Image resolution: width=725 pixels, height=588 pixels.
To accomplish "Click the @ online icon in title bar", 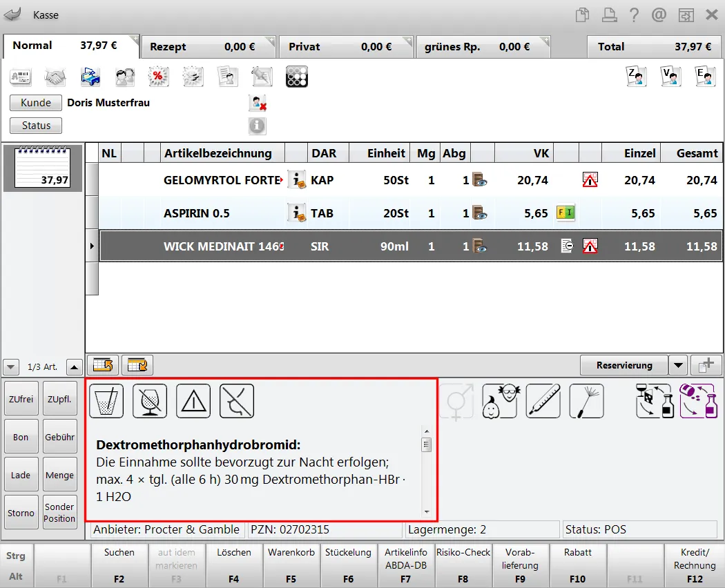I will [659, 14].
